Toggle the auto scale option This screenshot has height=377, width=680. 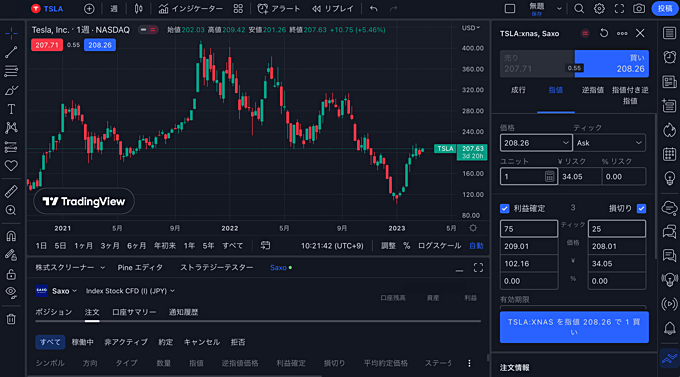point(476,246)
